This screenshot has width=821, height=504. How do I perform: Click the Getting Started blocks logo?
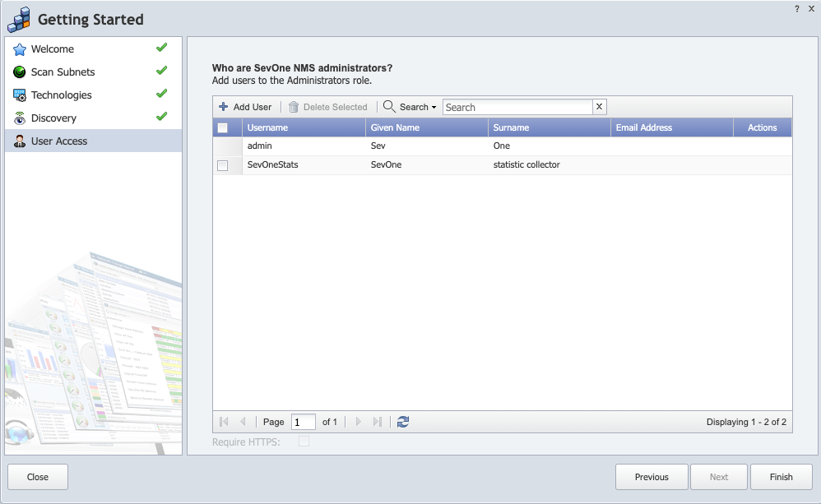[20, 20]
